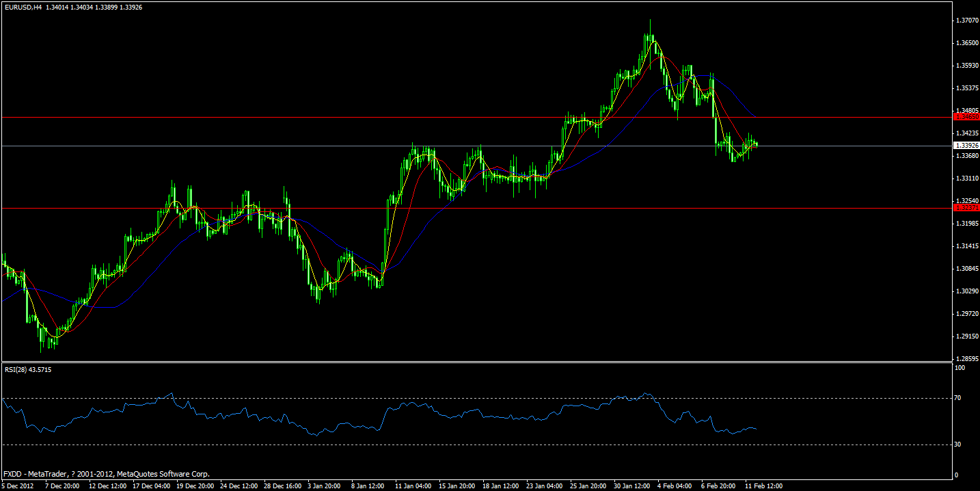
Task: Click the FXDD MetaTrader copyright text
Action: 106,474
